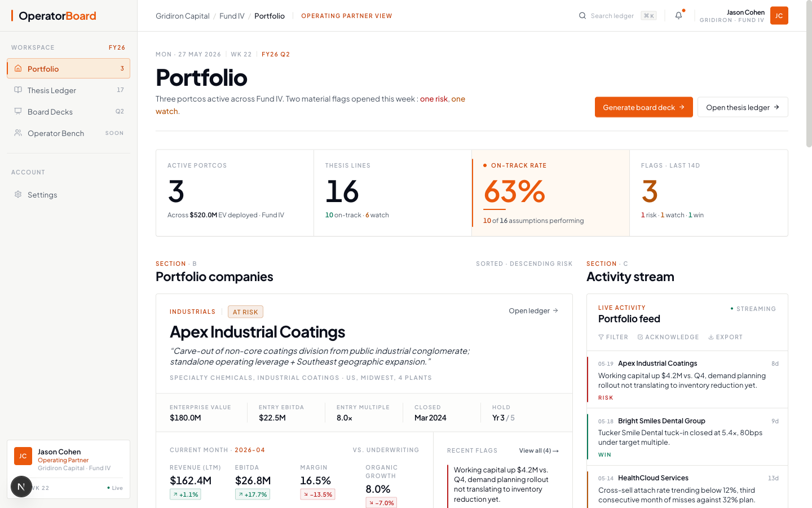This screenshot has height=508, width=812.
Task: Click the Thesis Ledger book icon
Action: pos(18,90)
